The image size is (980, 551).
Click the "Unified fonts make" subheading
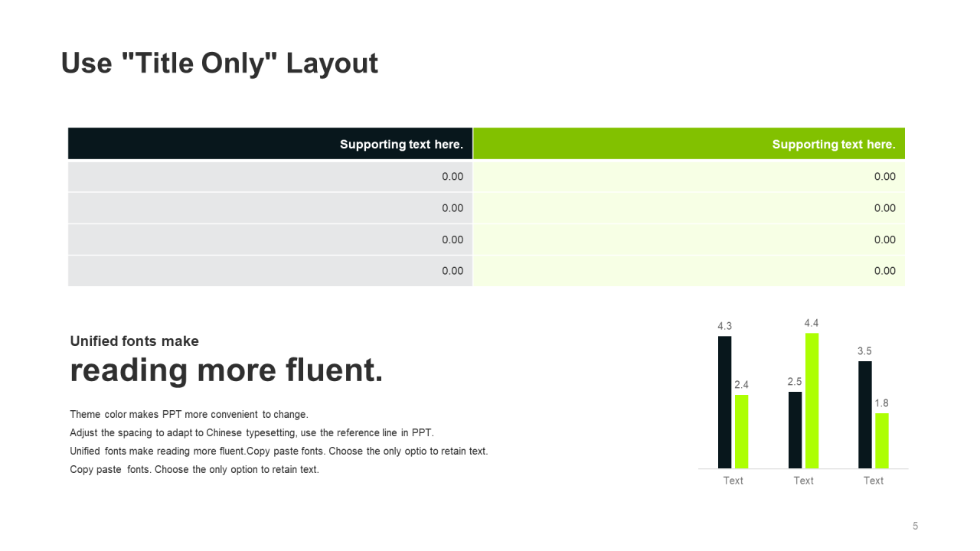134,341
